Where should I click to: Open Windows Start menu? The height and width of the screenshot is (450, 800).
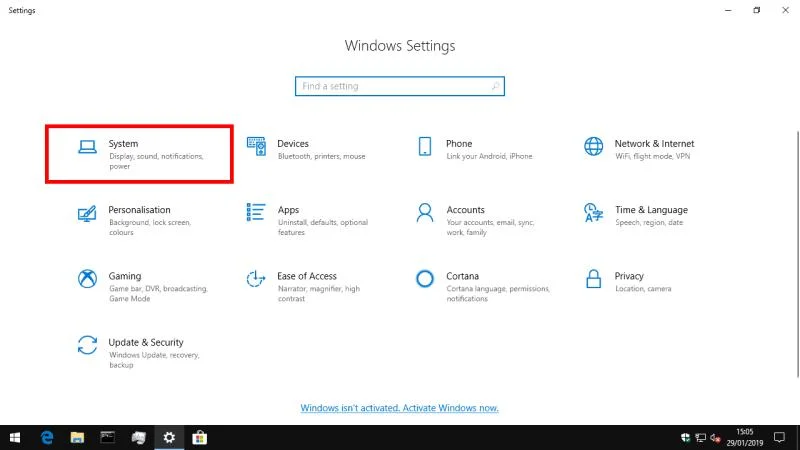point(15,438)
